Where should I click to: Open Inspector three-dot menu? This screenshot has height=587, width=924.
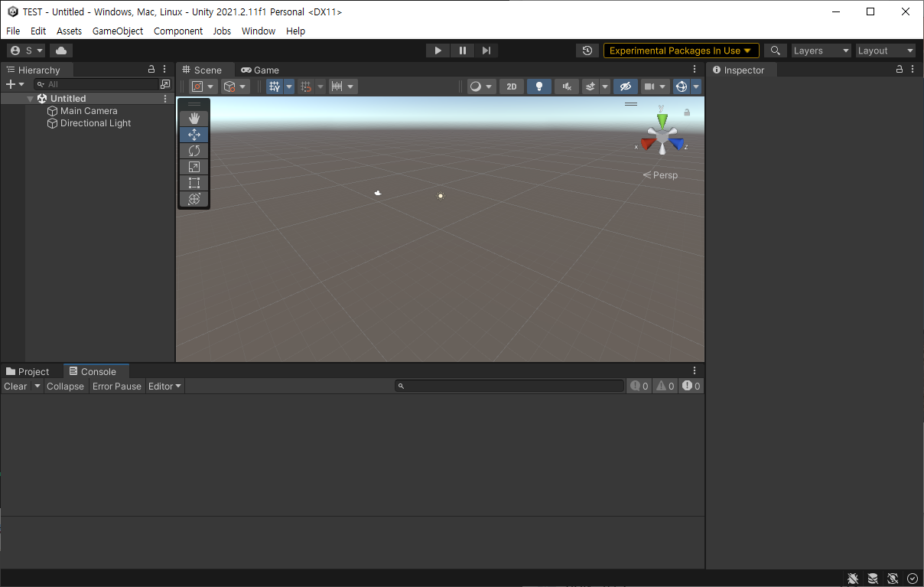pyautogui.click(x=913, y=70)
